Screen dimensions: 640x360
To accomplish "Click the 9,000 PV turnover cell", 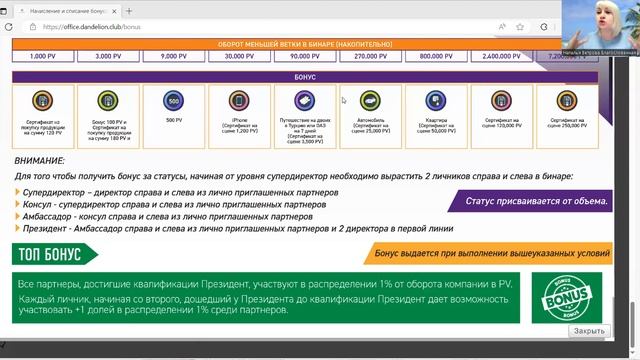I will coord(174,56).
